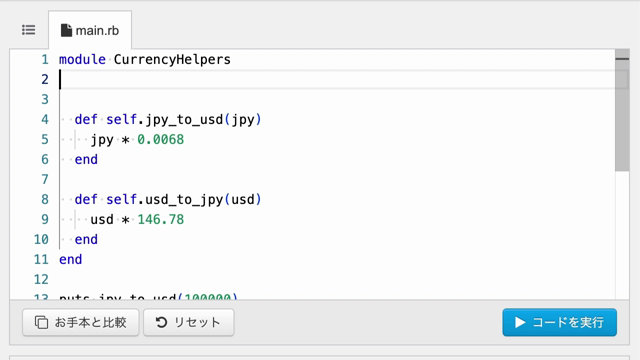Image resolution: width=640 pixels, height=360 pixels.
Task: Select the main.rb tab
Action: point(90,30)
